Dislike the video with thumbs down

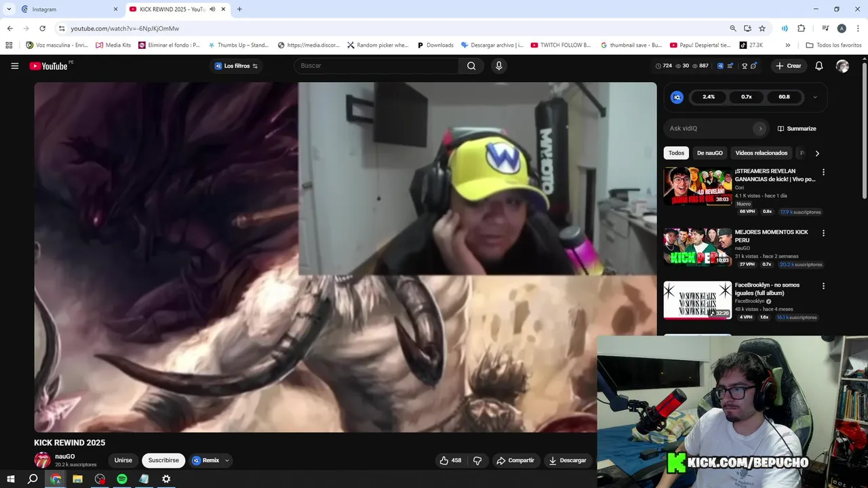point(477,460)
